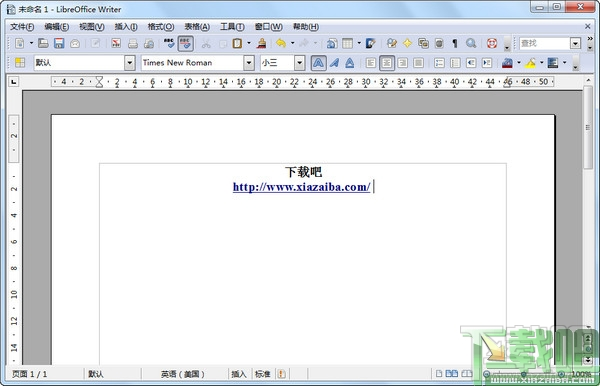Open LibreOffice Help lifebuoy icon
Screen dimensions: 600x386
tap(492, 43)
